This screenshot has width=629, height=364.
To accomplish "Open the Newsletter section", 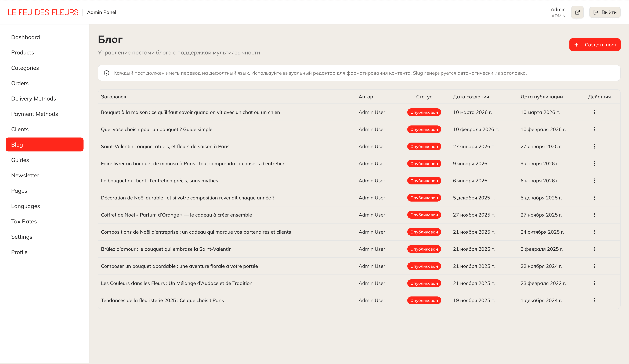I will (25, 176).
